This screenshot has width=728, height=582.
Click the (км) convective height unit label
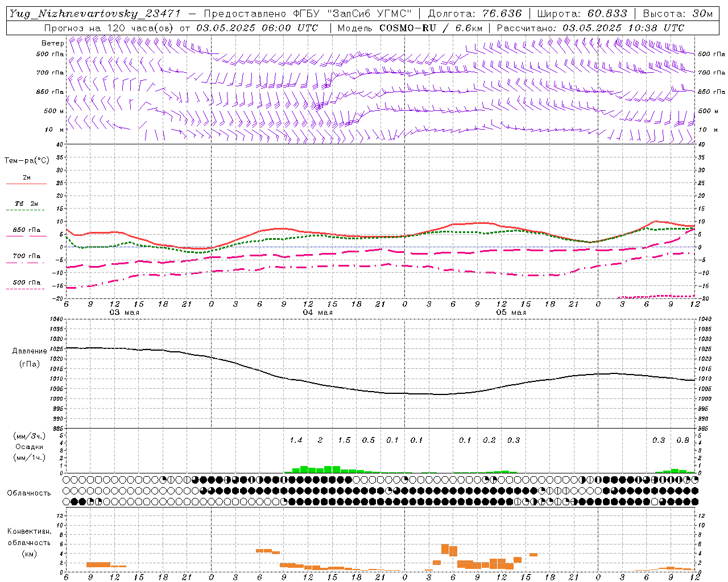[29, 554]
